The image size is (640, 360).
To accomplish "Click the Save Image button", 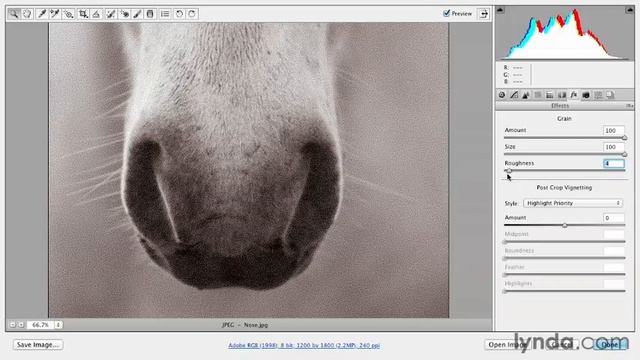I will coord(38,345).
